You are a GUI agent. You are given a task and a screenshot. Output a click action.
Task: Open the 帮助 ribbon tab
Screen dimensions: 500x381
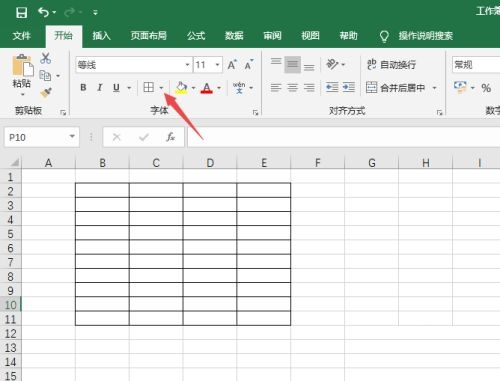(348, 36)
